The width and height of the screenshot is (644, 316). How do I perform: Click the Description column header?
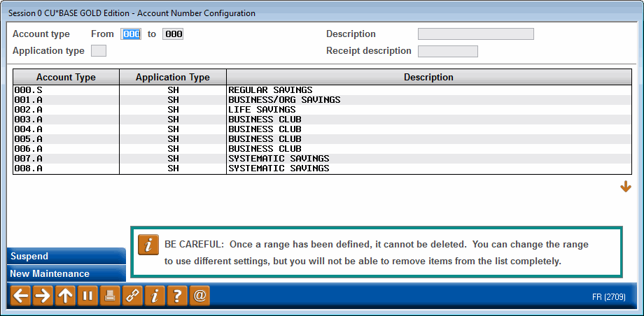(x=429, y=77)
